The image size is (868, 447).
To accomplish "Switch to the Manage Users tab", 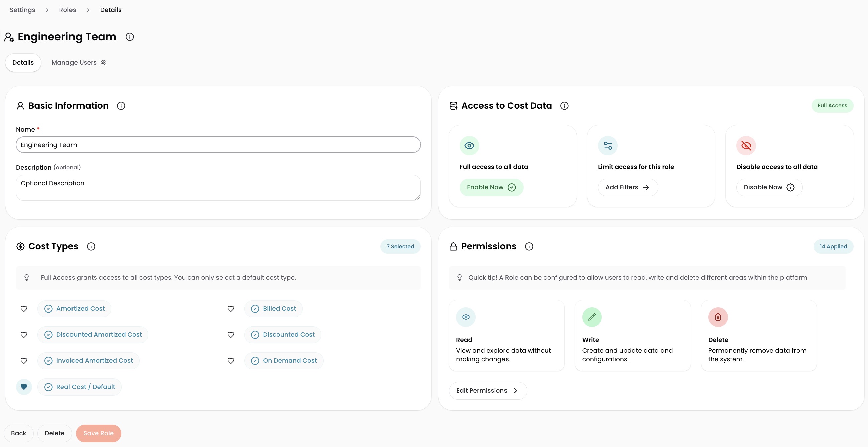I will [x=79, y=63].
